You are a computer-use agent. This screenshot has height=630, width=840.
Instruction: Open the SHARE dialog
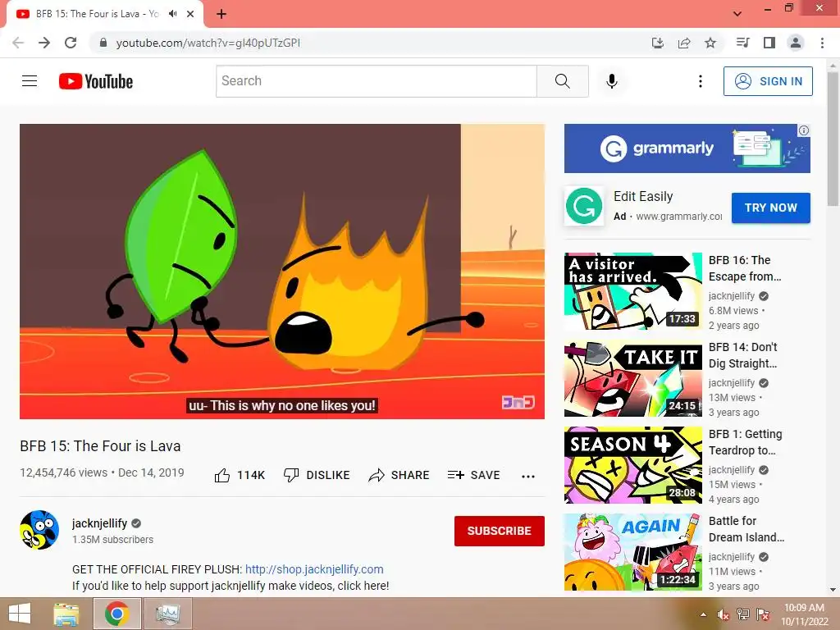399,475
